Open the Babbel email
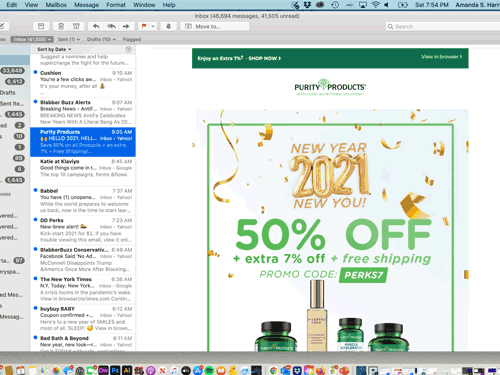The height and width of the screenshot is (375, 500). [83, 201]
